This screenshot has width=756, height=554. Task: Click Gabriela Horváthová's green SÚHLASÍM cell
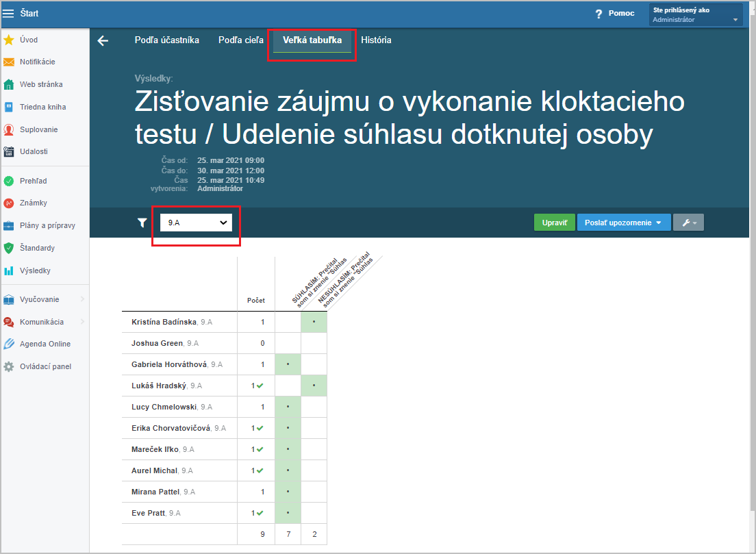(x=288, y=364)
